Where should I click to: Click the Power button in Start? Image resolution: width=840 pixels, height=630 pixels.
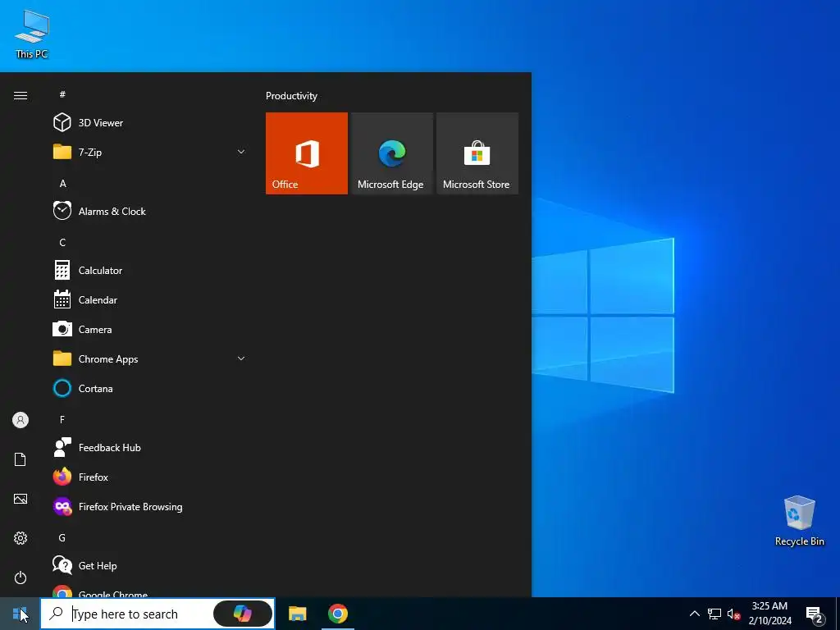[21, 577]
